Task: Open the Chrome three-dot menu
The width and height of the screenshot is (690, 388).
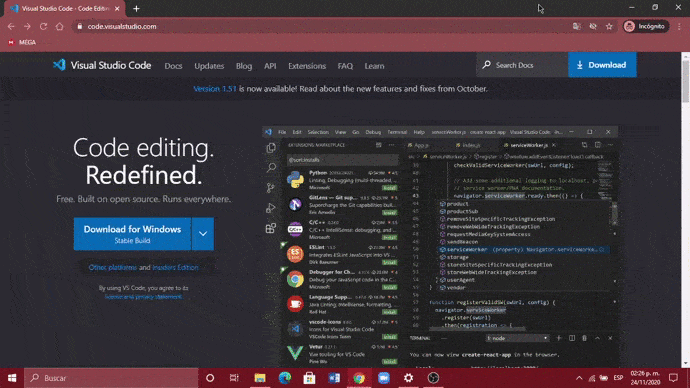Action: (x=679, y=26)
